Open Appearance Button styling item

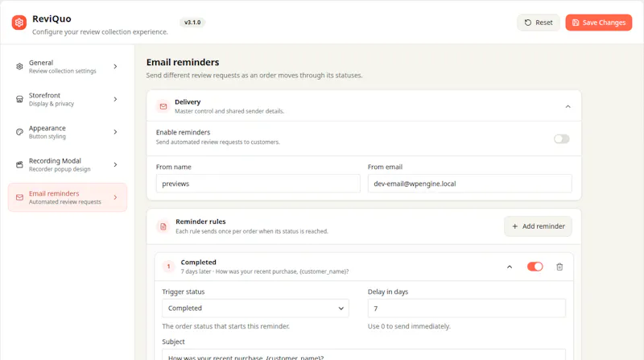pyautogui.click(x=68, y=132)
